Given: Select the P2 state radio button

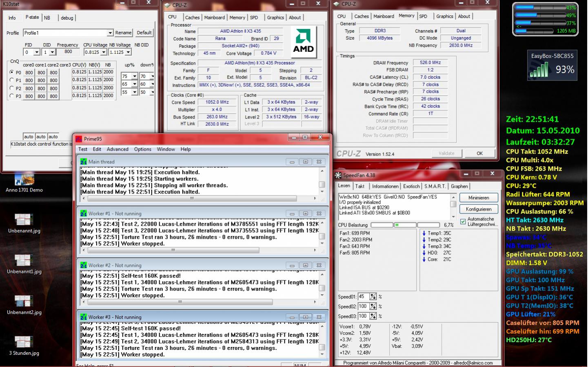Looking at the screenshot, I should point(11,88).
